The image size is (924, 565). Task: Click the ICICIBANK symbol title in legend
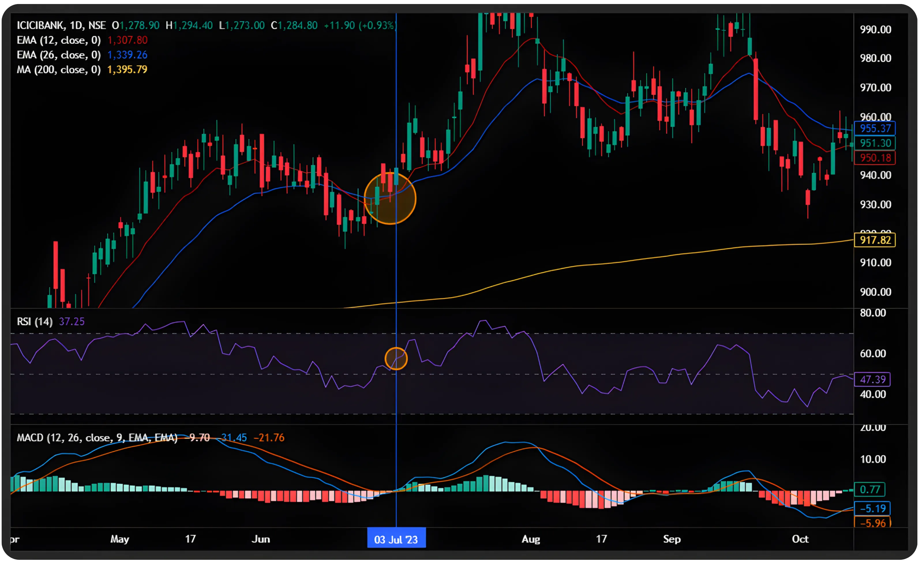pos(40,25)
